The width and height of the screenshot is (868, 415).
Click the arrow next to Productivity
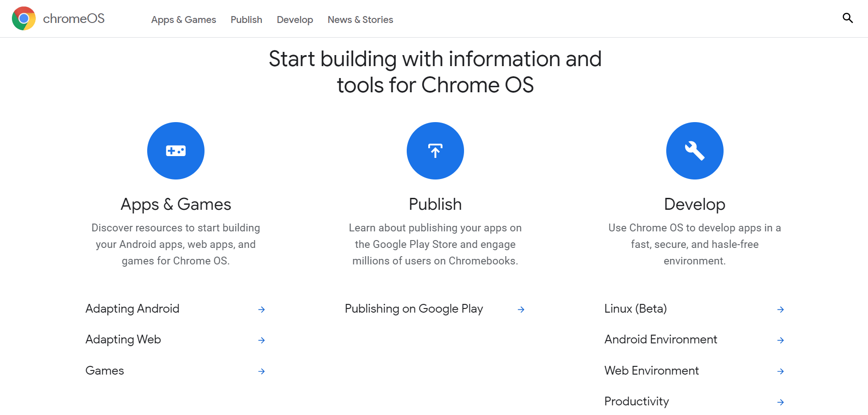point(780,402)
